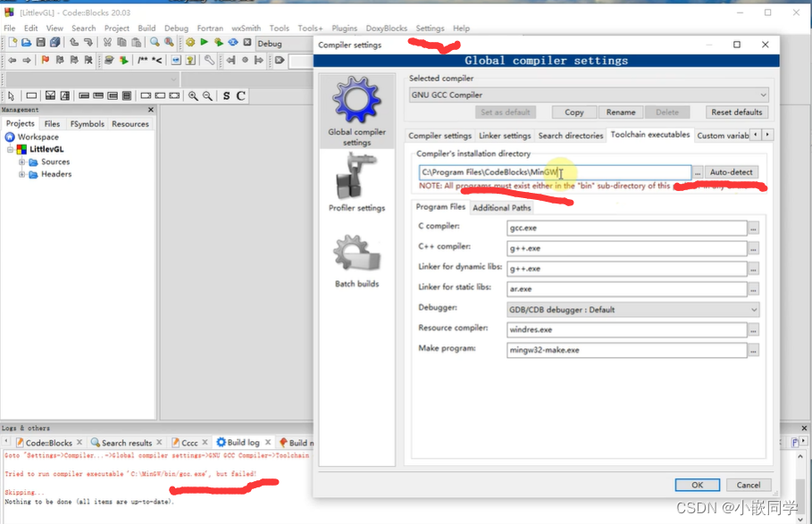Collapse the LittlevGL project node
This screenshot has height=524, width=812.
10,149
